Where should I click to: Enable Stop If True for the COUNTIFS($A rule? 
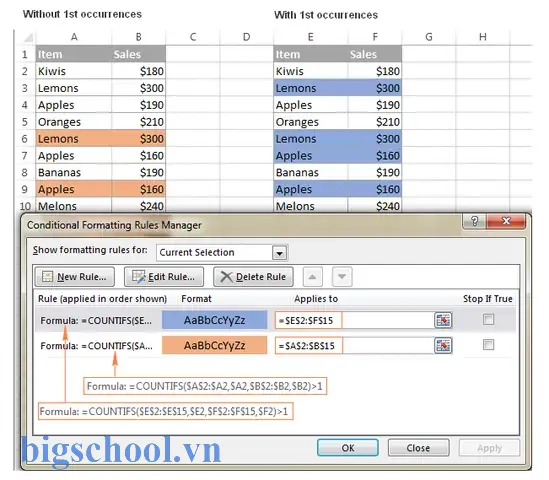pos(488,345)
